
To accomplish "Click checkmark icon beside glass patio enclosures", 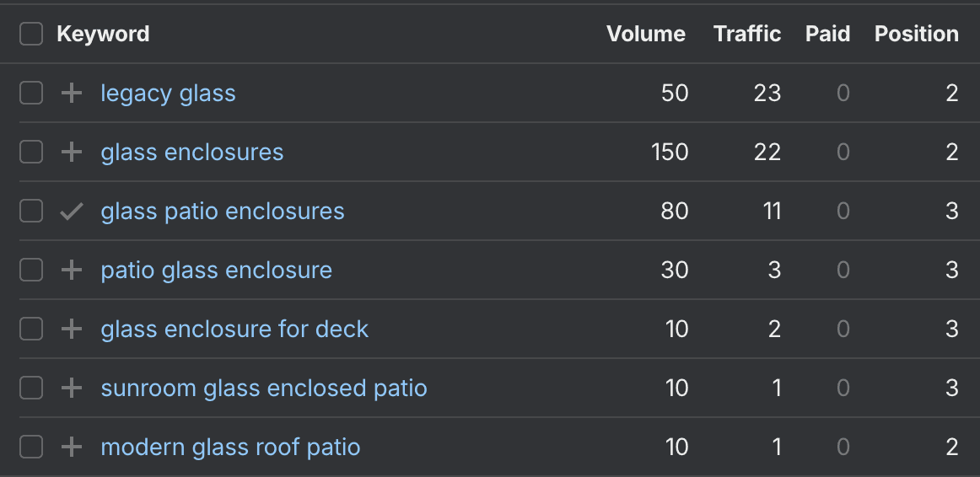I will 71,212.
